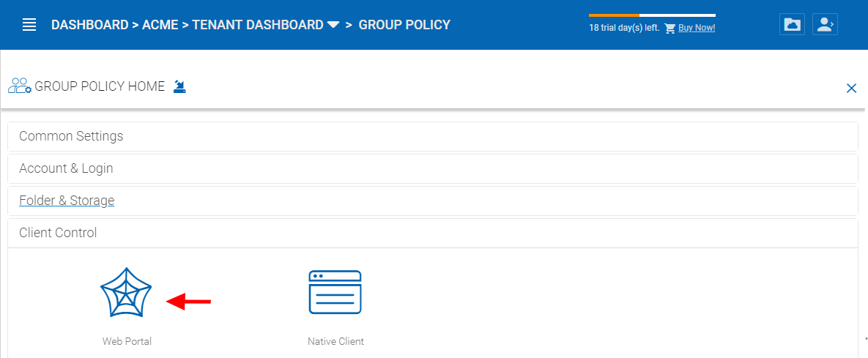868x358 pixels.
Task: Click the shopping cart icon
Action: (669, 28)
